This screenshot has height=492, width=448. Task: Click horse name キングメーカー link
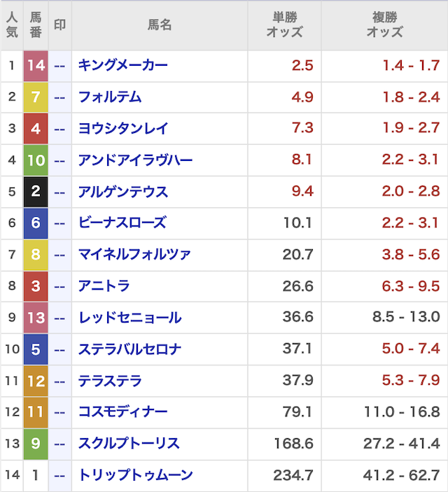point(123,66)
